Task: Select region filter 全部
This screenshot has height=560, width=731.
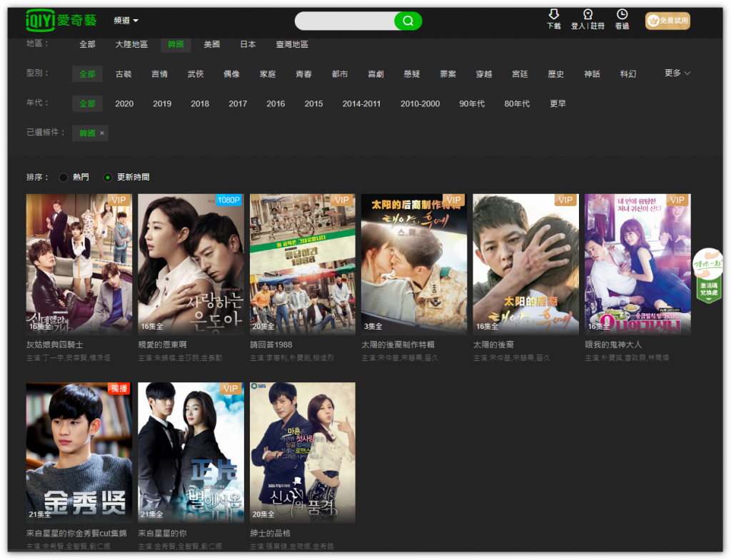Action: (87, 44)
